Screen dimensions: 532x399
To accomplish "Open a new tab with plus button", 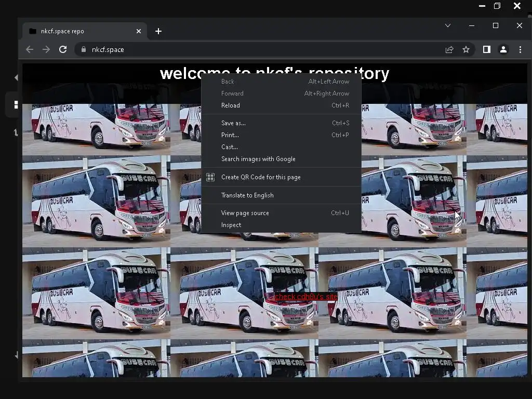I will (158, 31).
